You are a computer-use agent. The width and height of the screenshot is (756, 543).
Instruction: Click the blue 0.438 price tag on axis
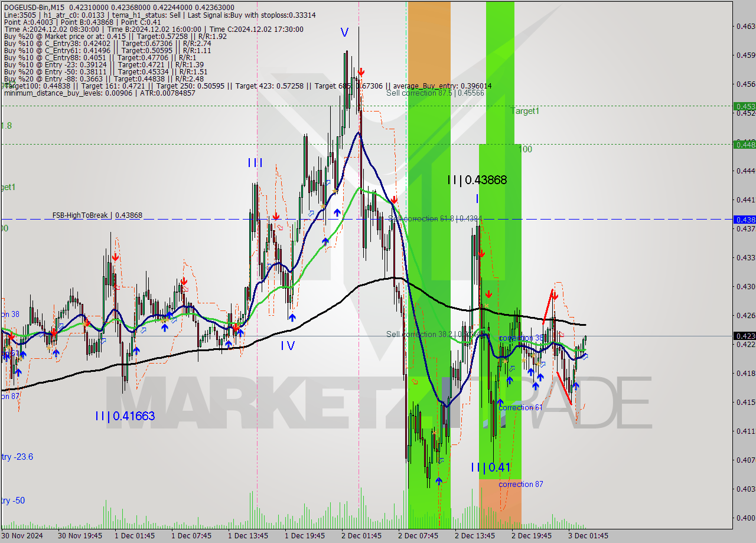point(744,219)
